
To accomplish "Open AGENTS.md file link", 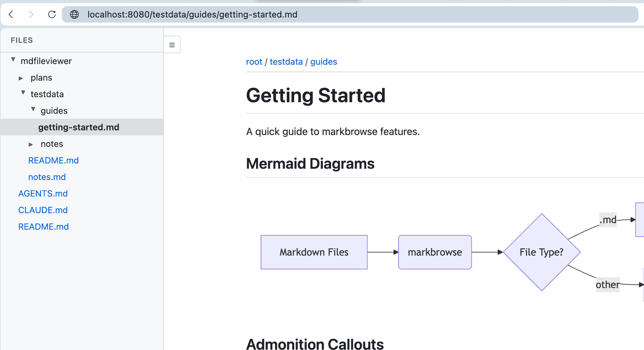I will tap(43, 193).
